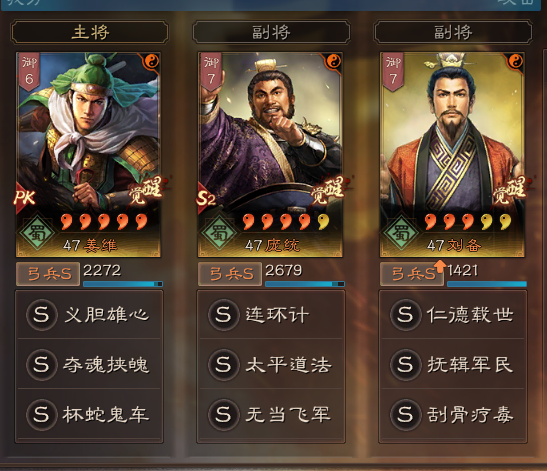Click 庞统's blue troop strength bar

click(305, 284)
